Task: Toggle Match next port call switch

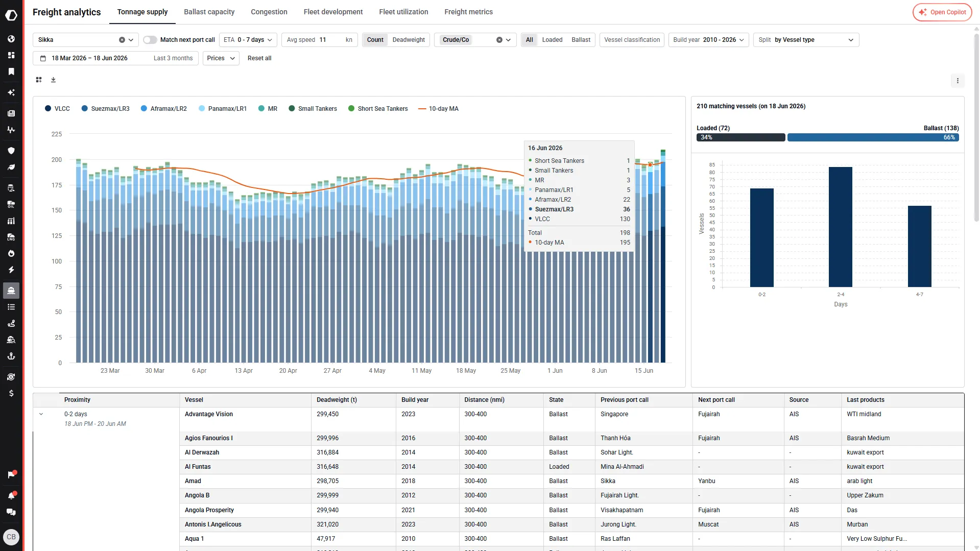Action: pyautogui.click(x=150, y=40)
